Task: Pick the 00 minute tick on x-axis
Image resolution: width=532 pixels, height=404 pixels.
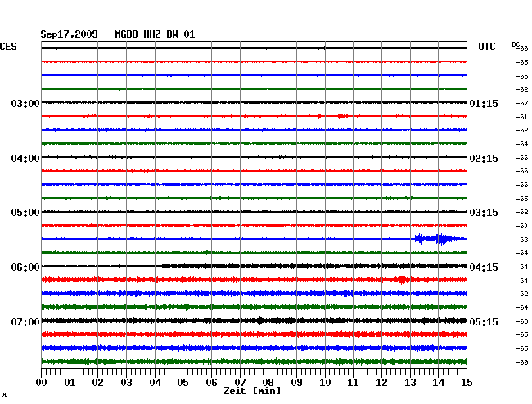Action: [x=42, y=383]
